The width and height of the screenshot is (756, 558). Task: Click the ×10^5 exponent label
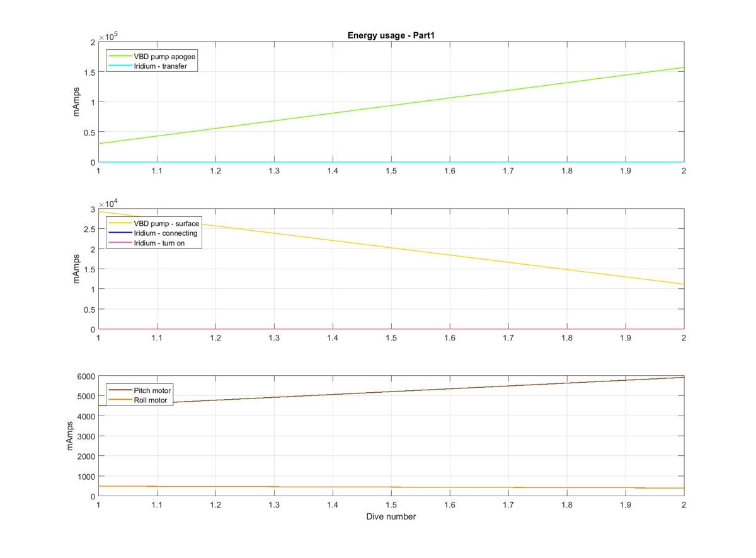click(108, 36)
